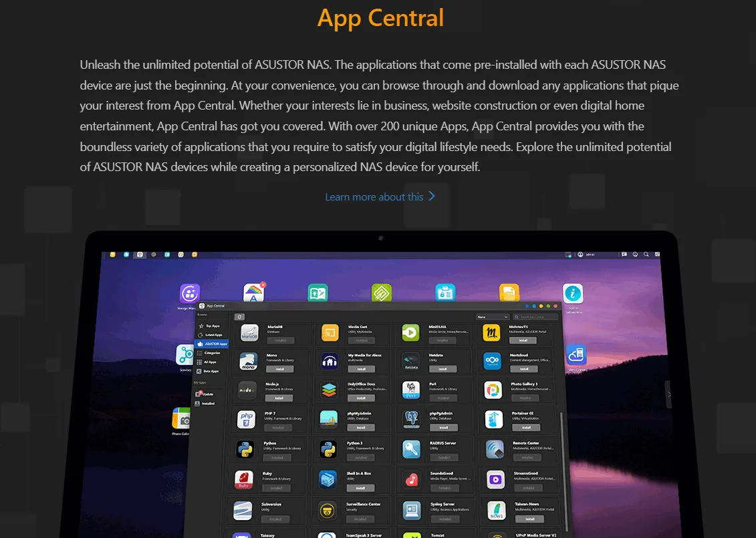Focus the Search App Central field
Screen dimensions: 756x538
[x=535, y=317]
